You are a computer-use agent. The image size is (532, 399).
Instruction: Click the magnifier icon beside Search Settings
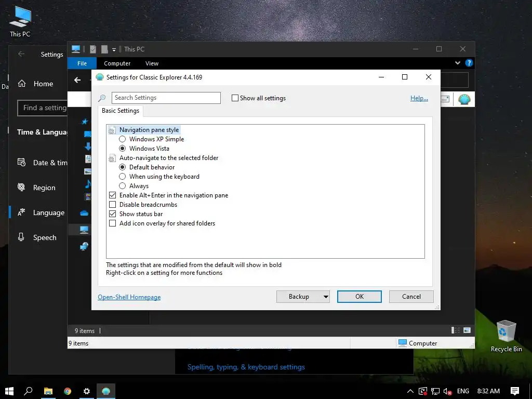click(102, 98)
